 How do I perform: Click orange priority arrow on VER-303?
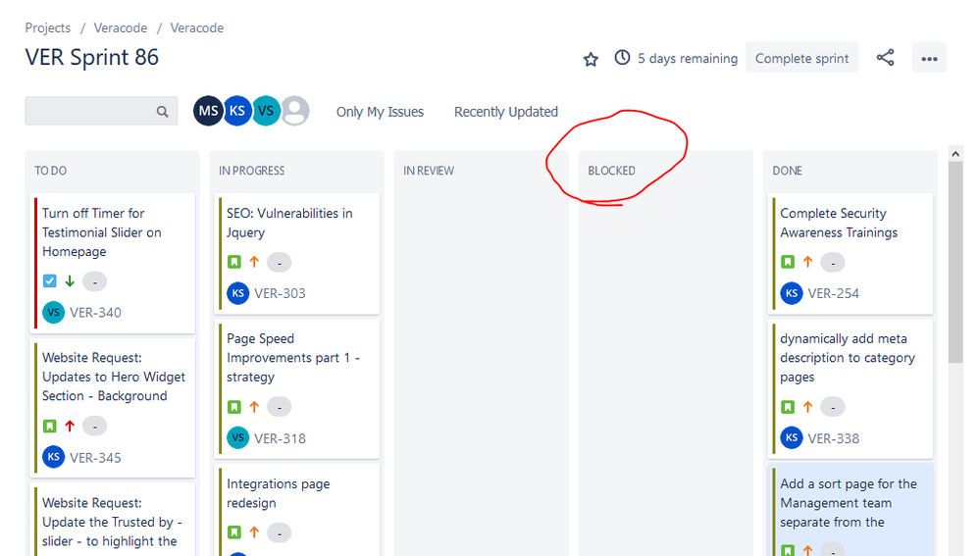(x=254, y=262)
